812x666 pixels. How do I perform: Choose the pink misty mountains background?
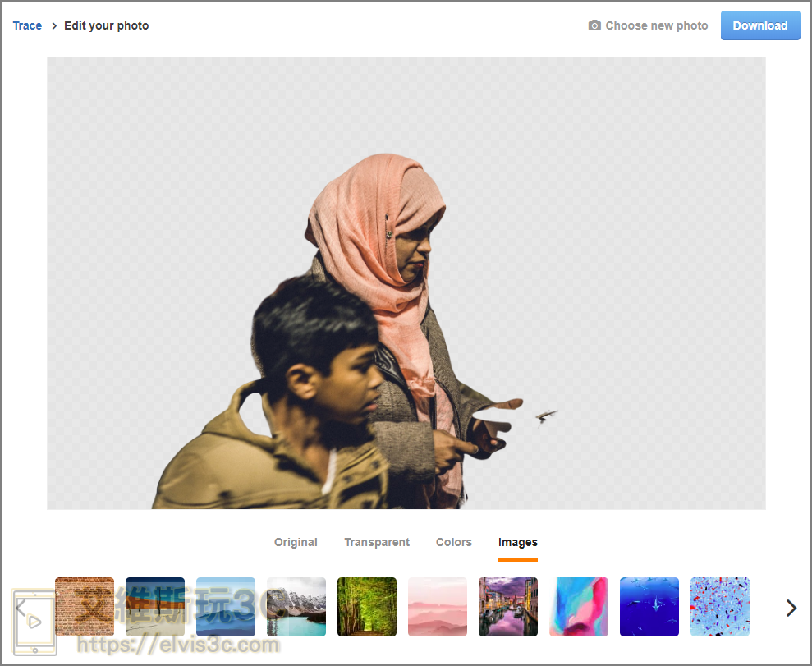click(x=438, y=607)
